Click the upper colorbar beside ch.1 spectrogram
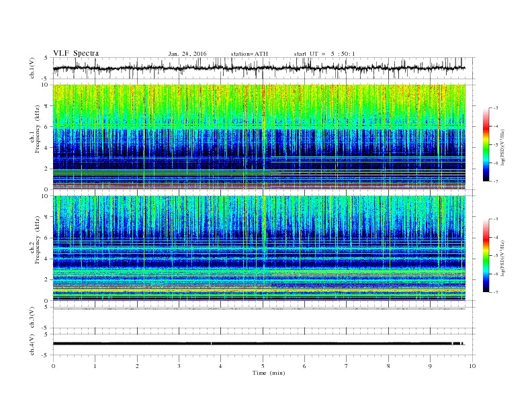The image size is (532, 411). coord(486,145)
